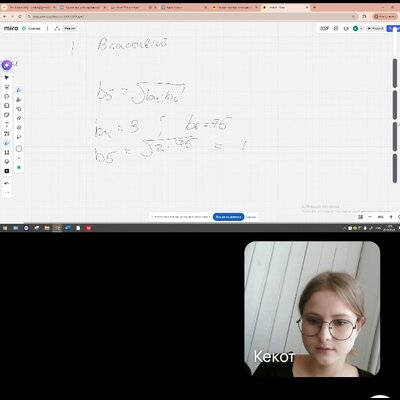The height and width of the screenshot is (400, 400).
Task: Toggle the first pen style option
Action: click(x=19, y=90)
